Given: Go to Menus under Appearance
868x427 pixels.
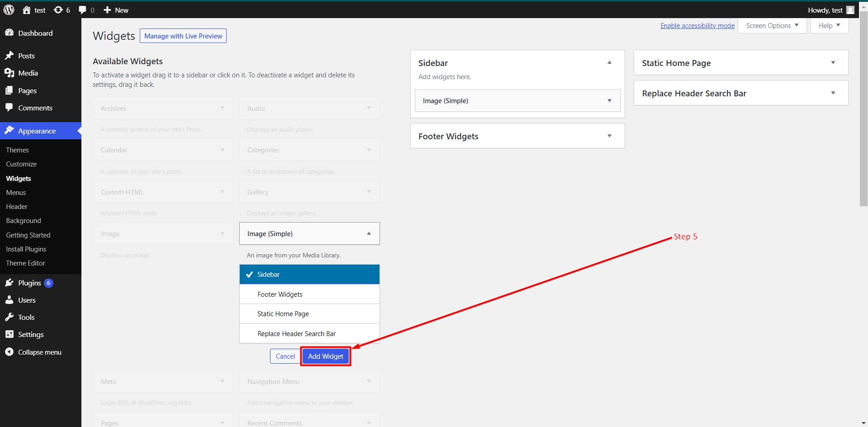Looking at the screenshot, I should (16, 193).
